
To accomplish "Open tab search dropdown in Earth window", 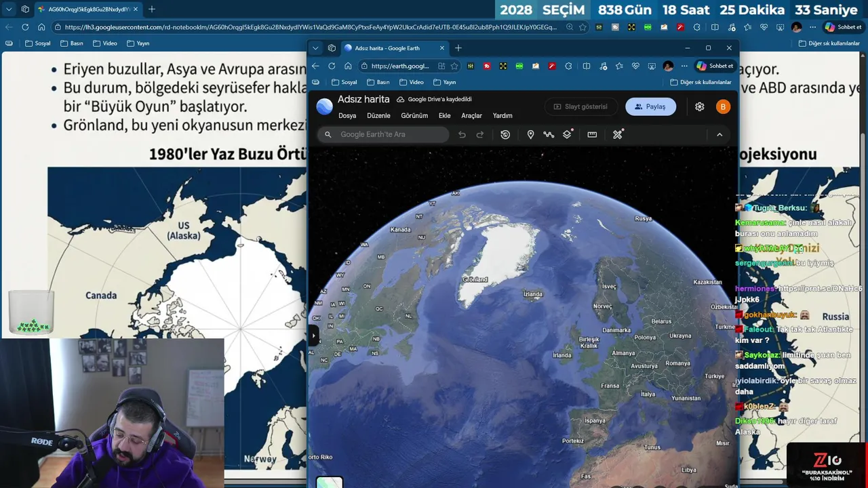I will click(315, 48).
